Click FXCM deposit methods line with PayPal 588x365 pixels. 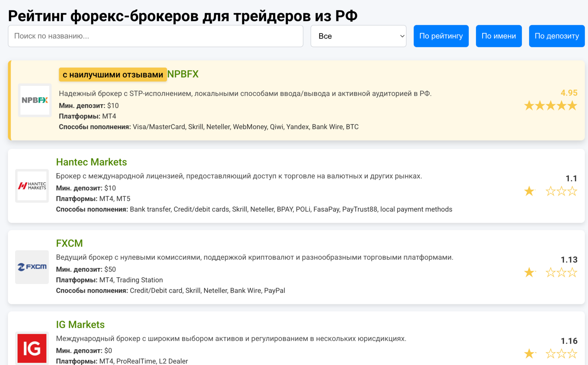(x=170, y=291)
